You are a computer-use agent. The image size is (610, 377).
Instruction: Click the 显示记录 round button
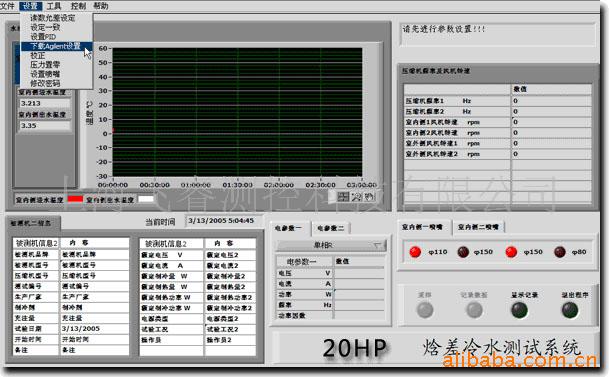pyautogui.click(x=519, y=310)
